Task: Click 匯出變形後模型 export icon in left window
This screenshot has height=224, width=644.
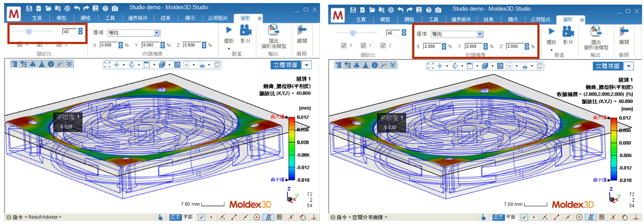Action: pos(274,31)
